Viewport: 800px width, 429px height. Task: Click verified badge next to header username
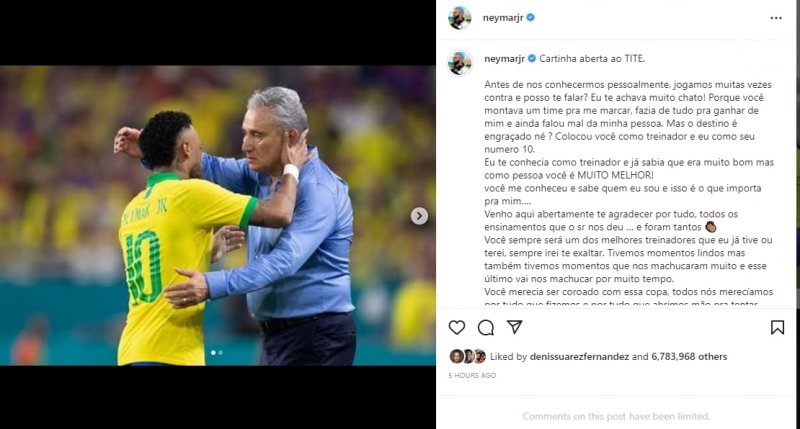(x=531, y=17)
